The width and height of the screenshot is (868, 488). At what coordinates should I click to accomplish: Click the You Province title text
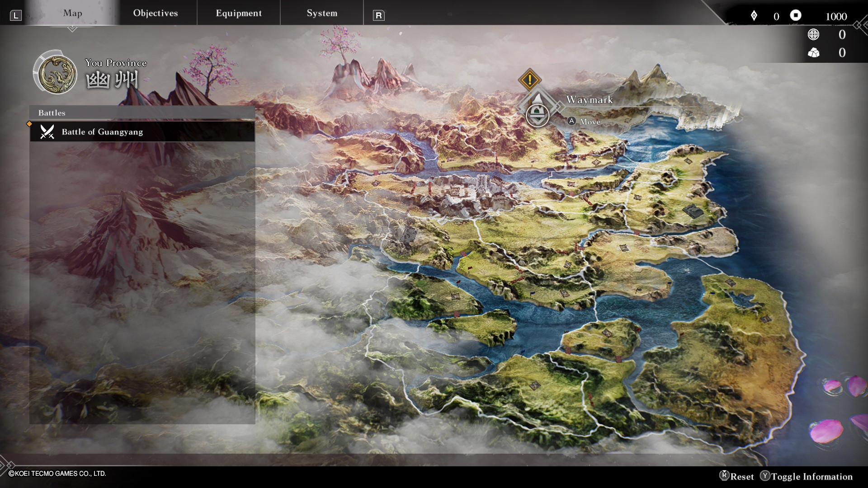[x=116, y=63]
